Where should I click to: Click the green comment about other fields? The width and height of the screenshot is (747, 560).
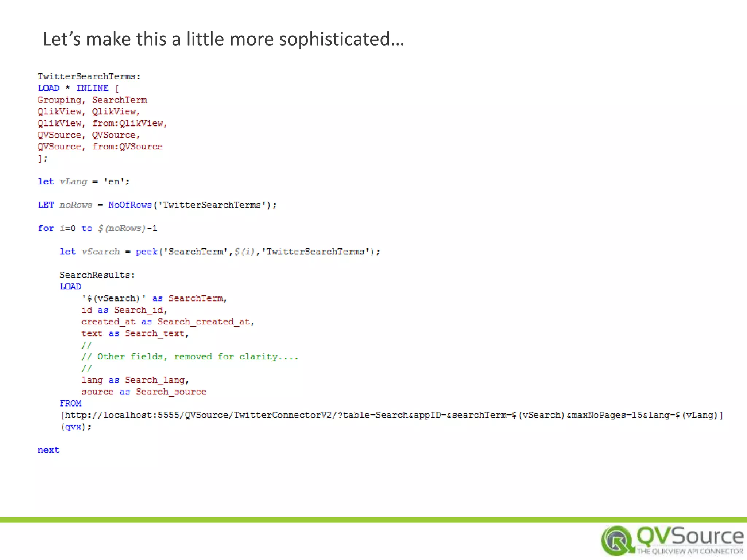point(190,357)
